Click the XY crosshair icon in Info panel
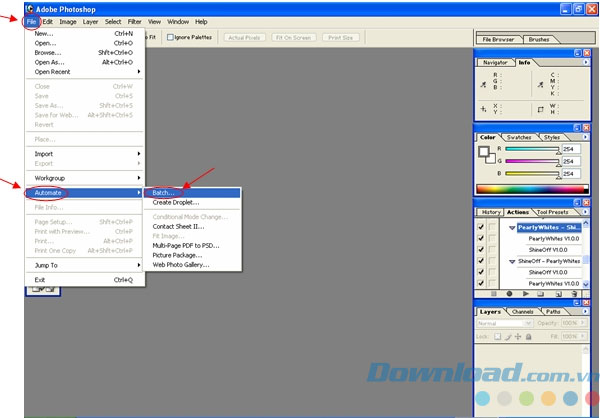 [x=483, y=109]
